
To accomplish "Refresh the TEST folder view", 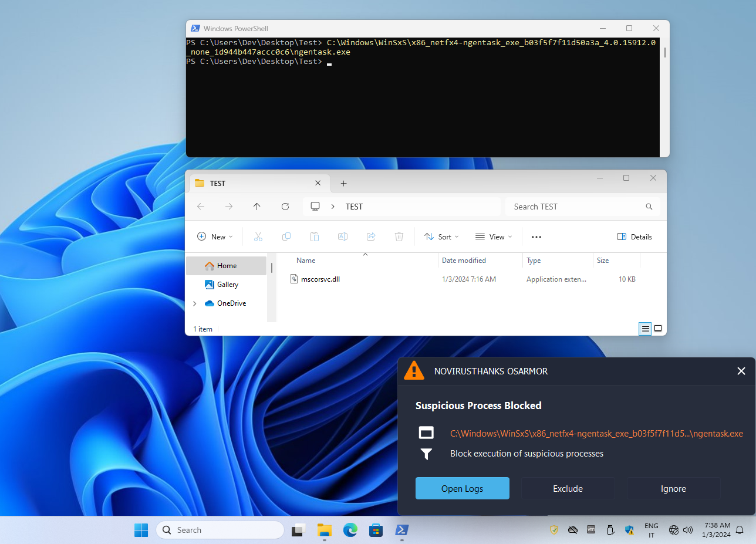I will (x=285, y=207).
